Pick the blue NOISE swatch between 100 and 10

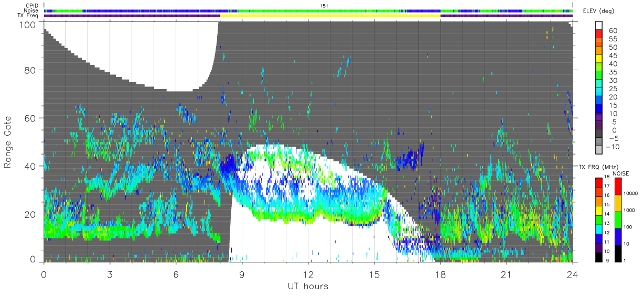pos(618,236)
